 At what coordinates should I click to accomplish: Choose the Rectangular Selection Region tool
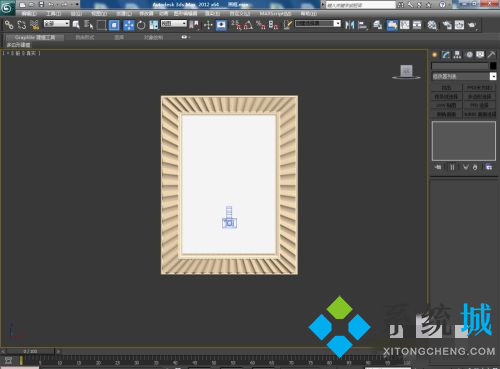point(101,25)
